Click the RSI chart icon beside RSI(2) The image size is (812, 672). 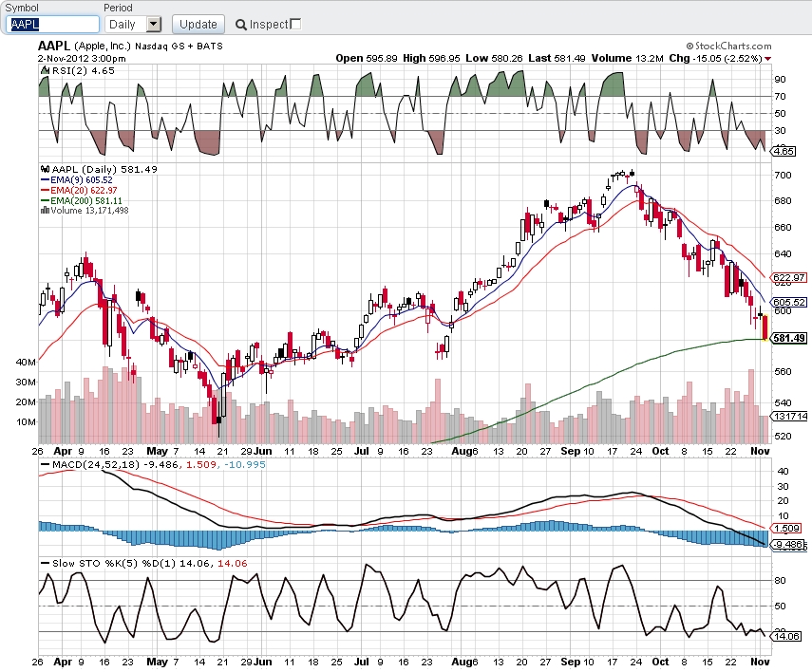[x=45, y=70]
